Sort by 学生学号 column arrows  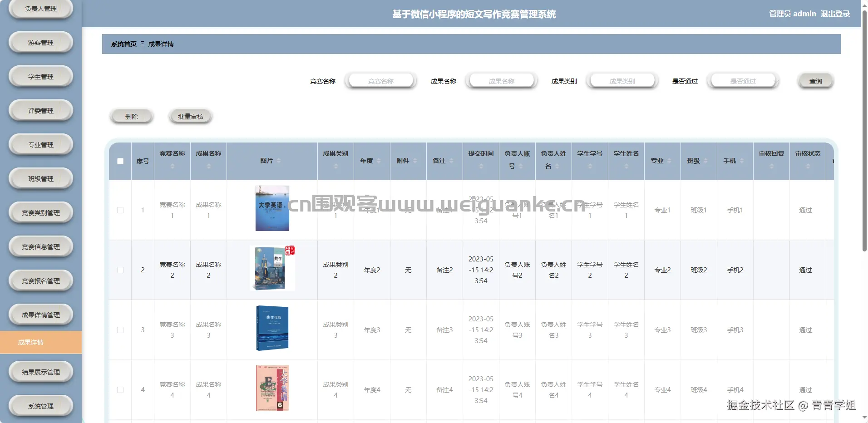590,166
